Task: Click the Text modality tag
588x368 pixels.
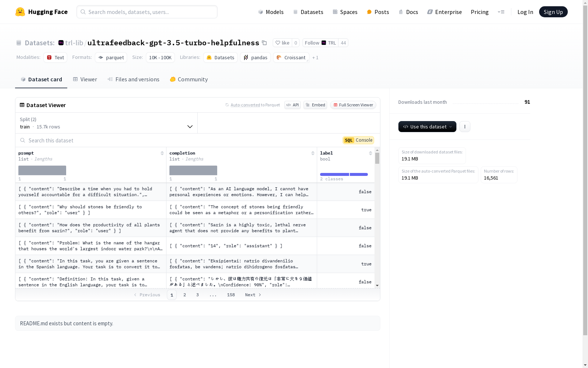Action: (55, 57)
